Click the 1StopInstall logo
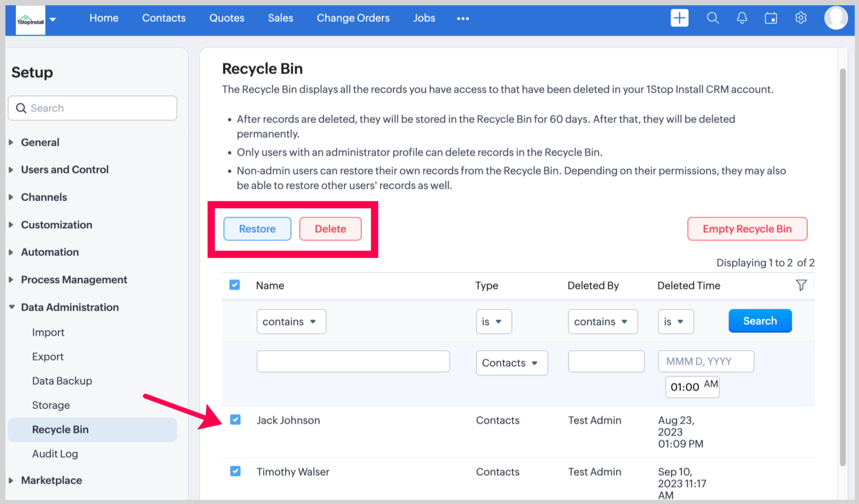859x504 pixels. click(31, 21)
